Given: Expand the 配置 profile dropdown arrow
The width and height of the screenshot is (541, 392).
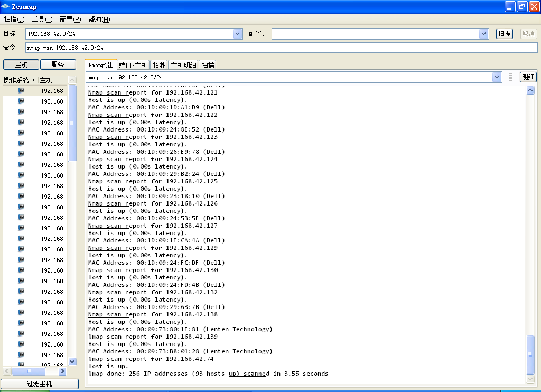Looking at the screenshot, I should pyautogui.click(x=484, y=34).
